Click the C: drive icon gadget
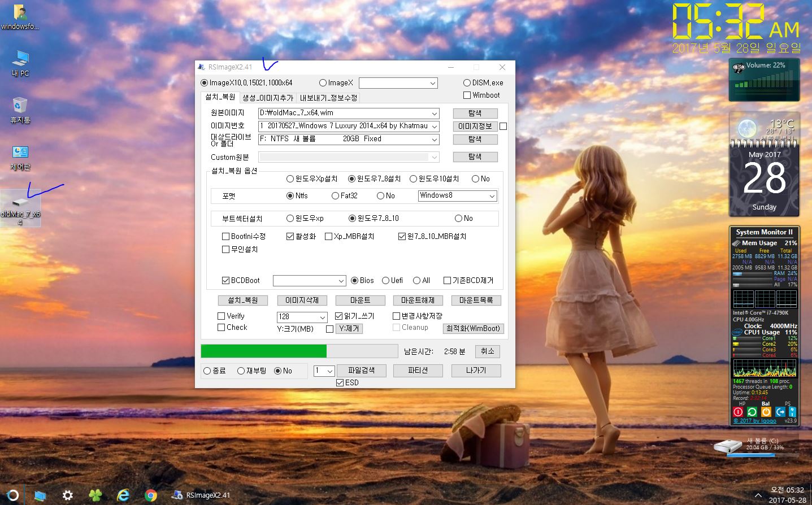The height and width of the screenshot is (505, 812). pyautogui.click(x=727, y=446)
